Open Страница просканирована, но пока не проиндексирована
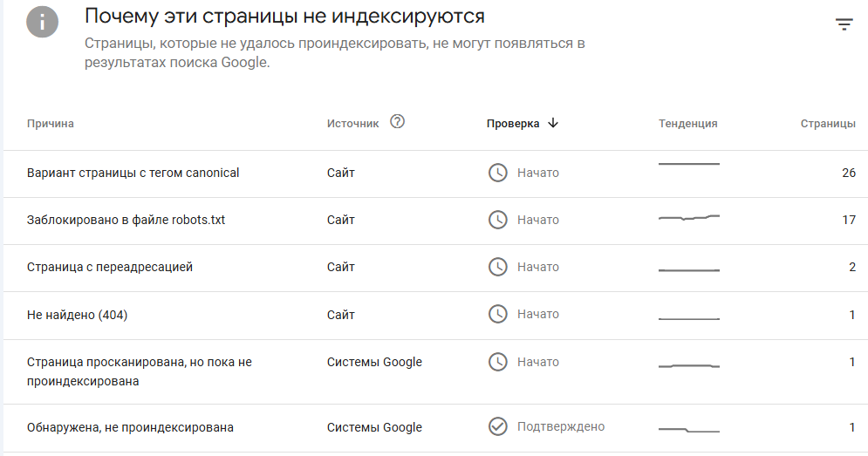This screenshot has width=868, height=456. tap(139, 371)
